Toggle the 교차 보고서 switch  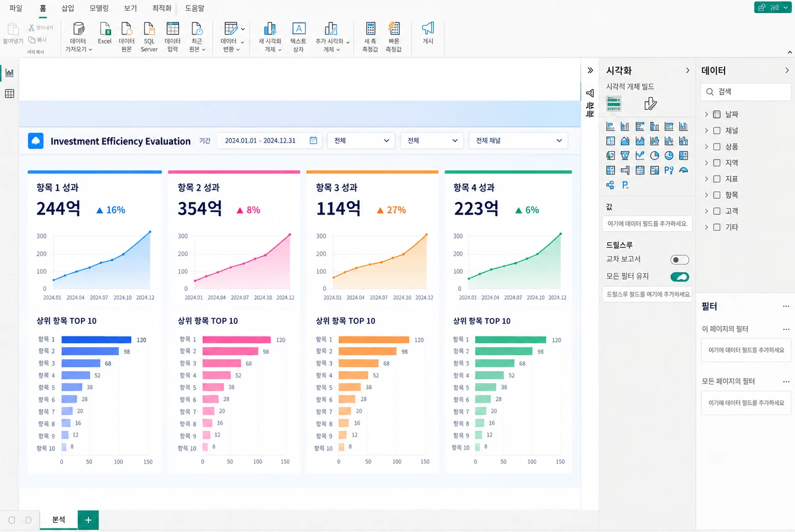679,260
